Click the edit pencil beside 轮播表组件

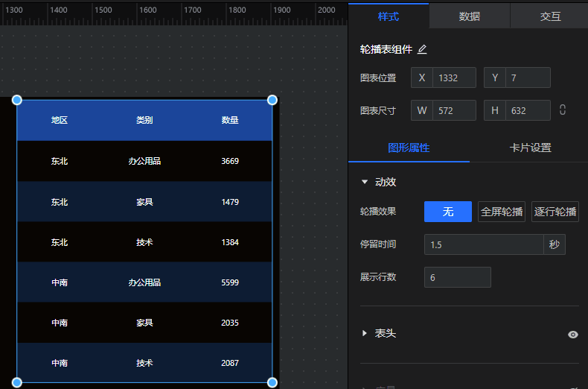tap(422, 49)
